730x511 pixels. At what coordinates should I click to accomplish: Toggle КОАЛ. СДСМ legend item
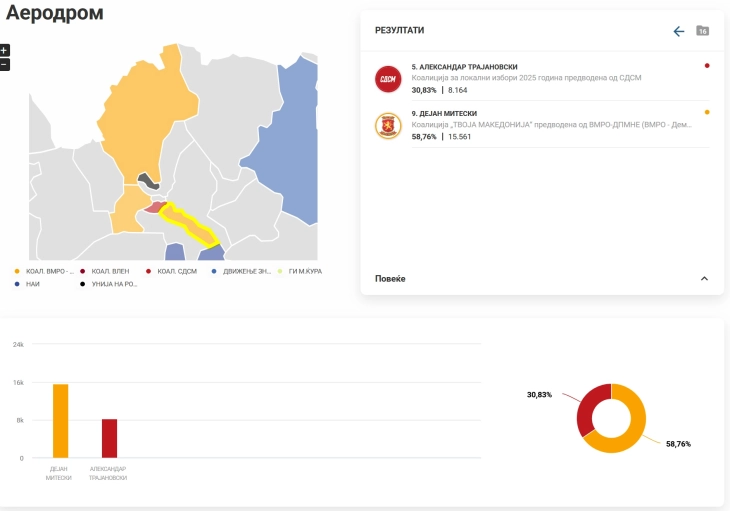tap(172, 271)
